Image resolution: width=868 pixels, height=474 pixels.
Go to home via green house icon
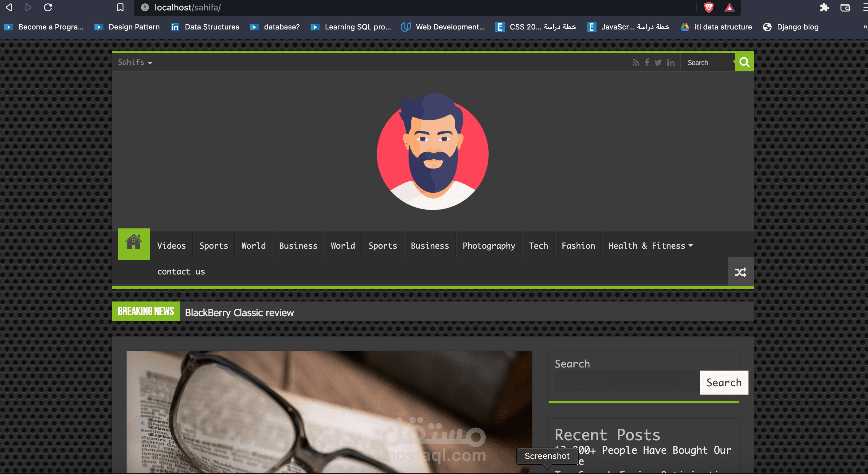coord(134,244)
